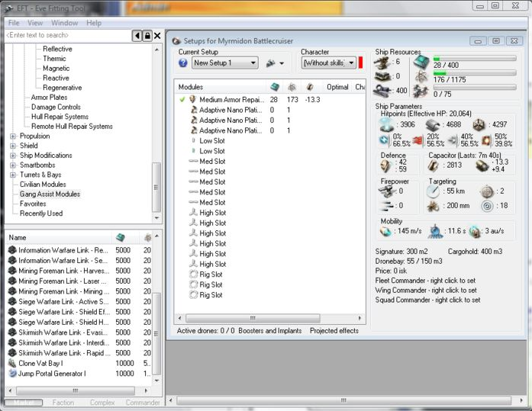Click the red character skill color indicator
The image size is (532, 411).
[360, 63]
